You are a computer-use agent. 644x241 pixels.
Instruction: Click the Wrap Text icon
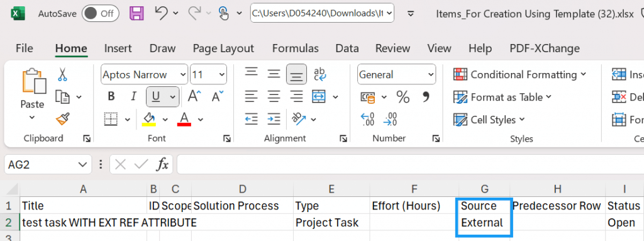(319, 74)
